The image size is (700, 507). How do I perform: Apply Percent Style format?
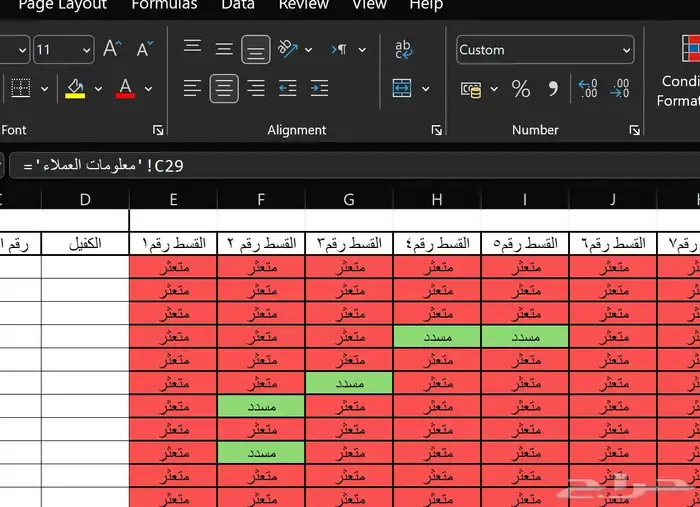[521, 89]
